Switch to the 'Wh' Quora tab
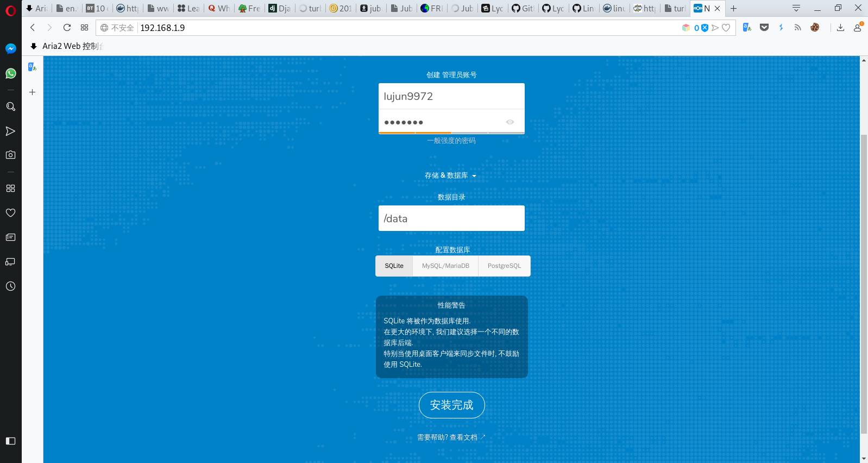Screen dimensions: 868x463 click(x=219, y=8)
